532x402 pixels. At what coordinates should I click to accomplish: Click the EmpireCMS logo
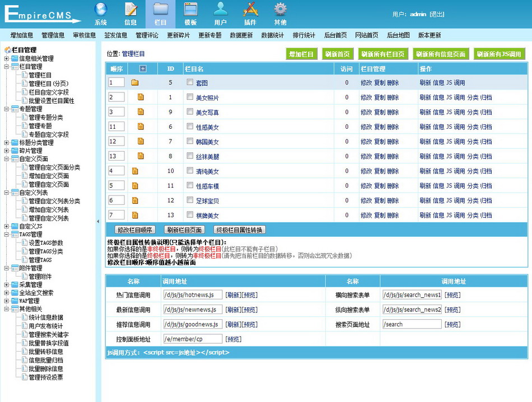pos(43,15)
